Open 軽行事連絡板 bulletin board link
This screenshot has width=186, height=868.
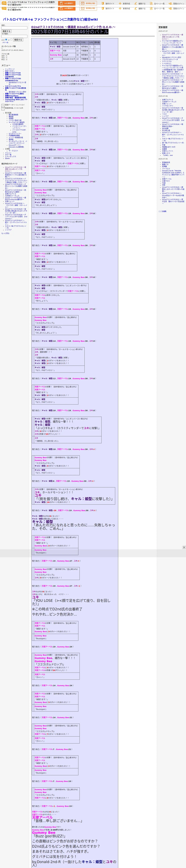pos(13,115)
